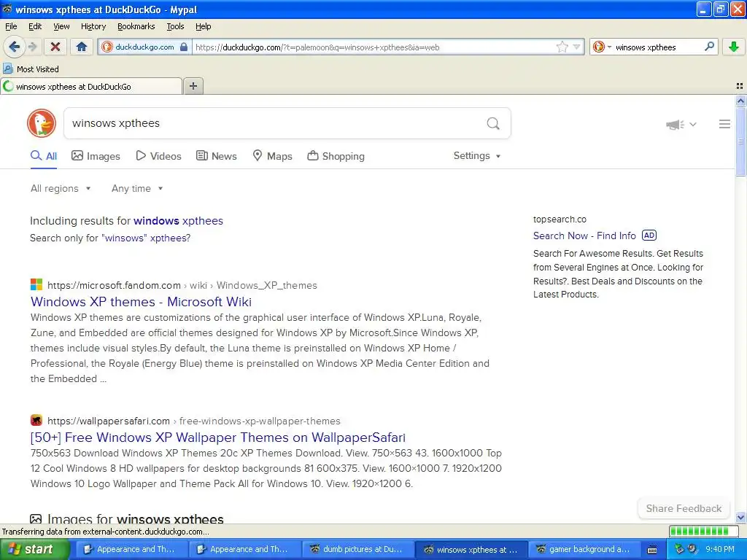The height and width of the screenshot is (560, 747).
Task: Click the system tray clock 9:40 PM
Action: pos(720,550)
